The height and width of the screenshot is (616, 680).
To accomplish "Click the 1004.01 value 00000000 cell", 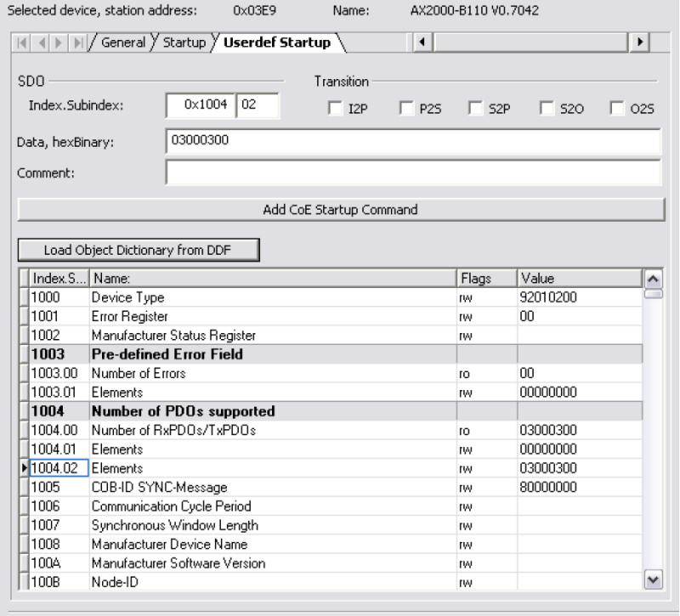I will (x=580, y=449).
